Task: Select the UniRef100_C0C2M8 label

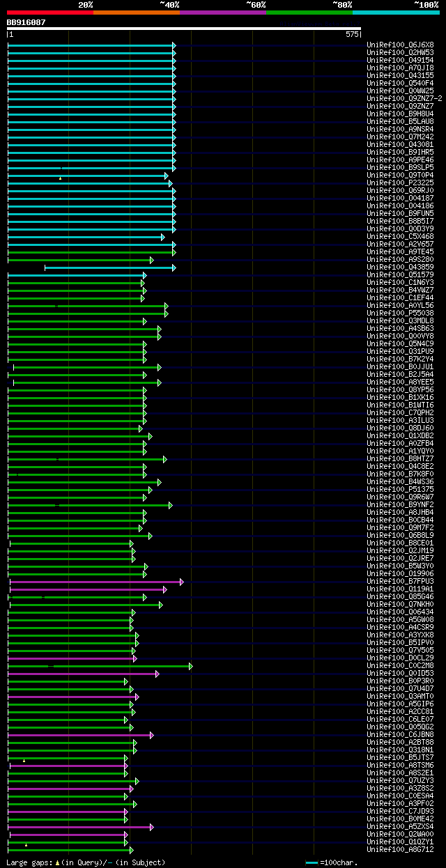Action: click(x=400, y=665)
